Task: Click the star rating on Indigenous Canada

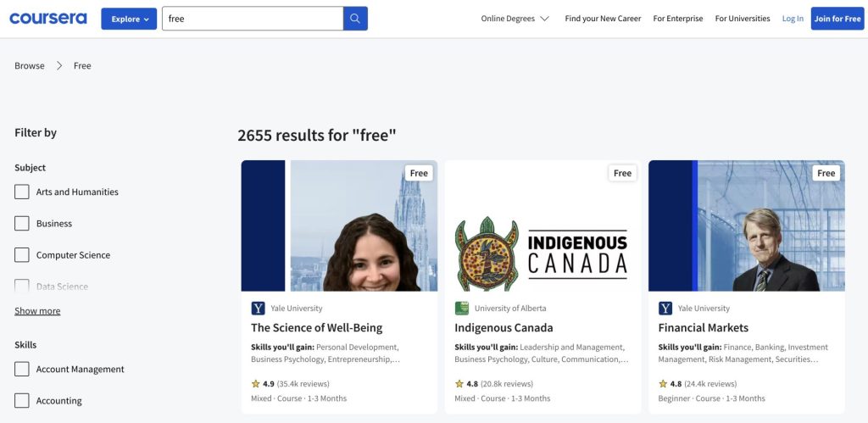Action: [459, 384]
